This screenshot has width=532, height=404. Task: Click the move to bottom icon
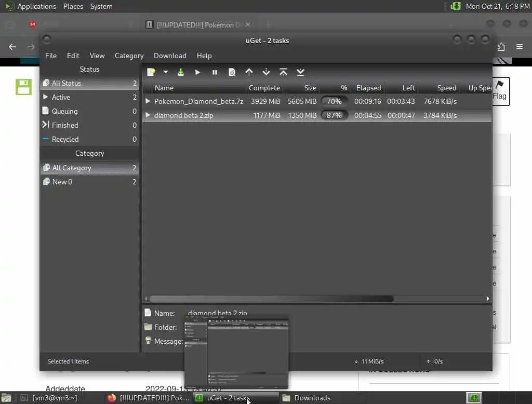(x=300, y=72)
